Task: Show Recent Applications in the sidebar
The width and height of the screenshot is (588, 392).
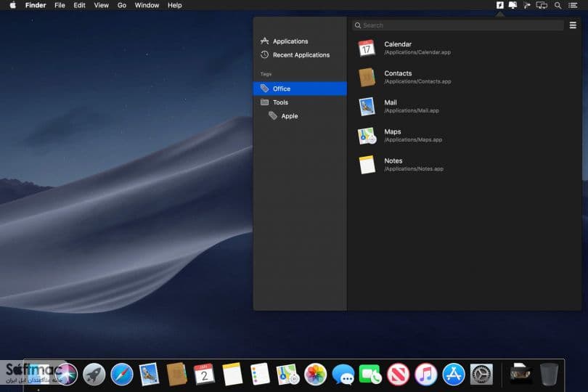Action: (300, 54)
